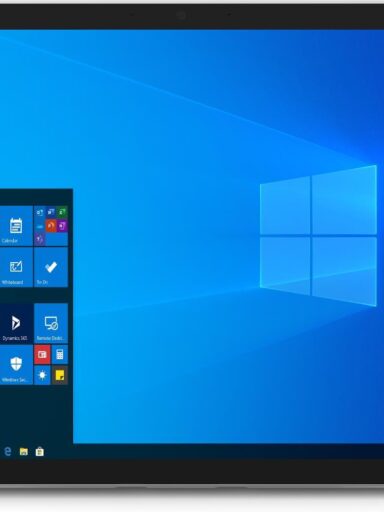Open the Calendar tile
This screenshot has width=384, height=512.
click(16, 226)
